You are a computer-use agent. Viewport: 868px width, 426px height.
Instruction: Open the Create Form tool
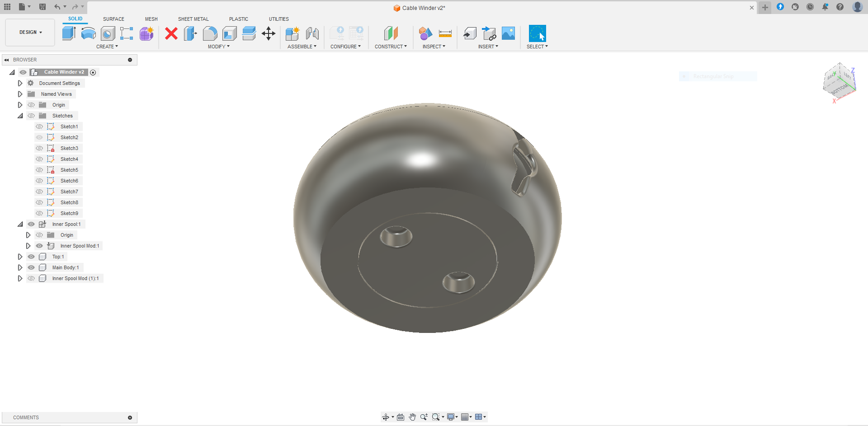(x=146, y=33)
